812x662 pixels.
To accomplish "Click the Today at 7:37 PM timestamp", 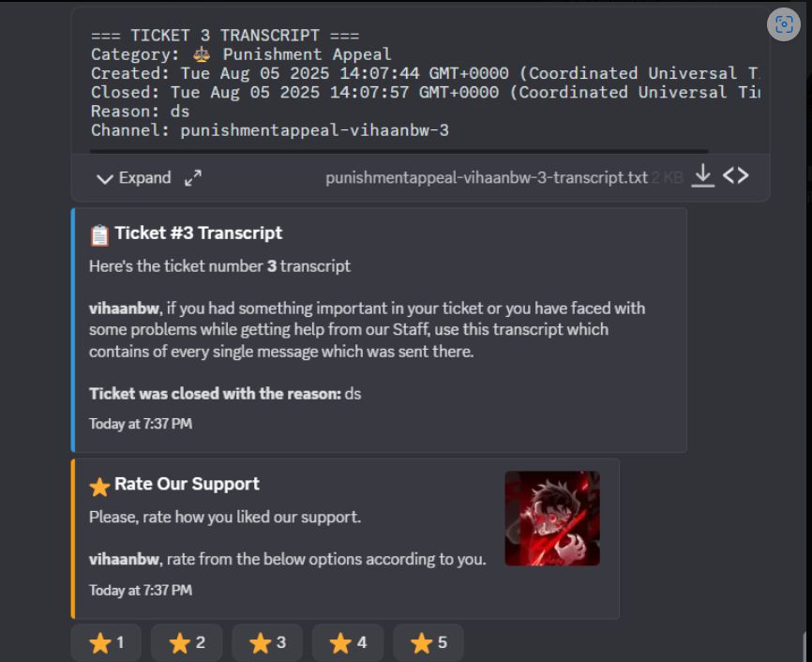I will click(x=141, y=424).
